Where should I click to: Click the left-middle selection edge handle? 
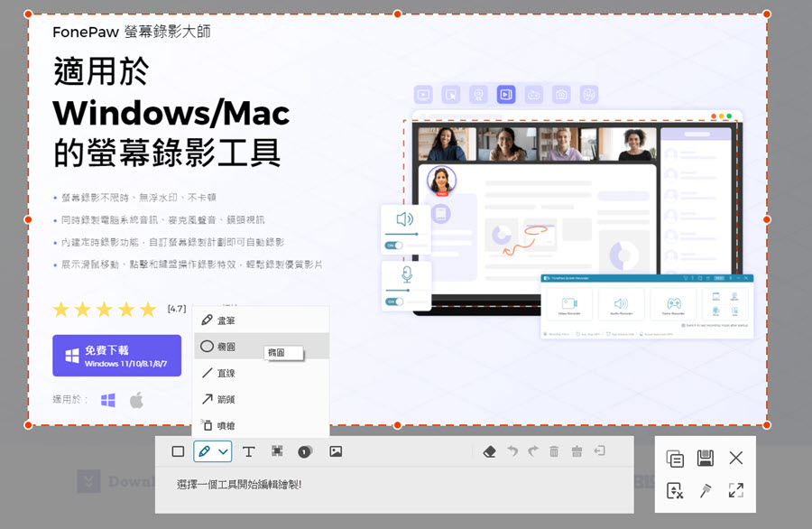point(28,219)
